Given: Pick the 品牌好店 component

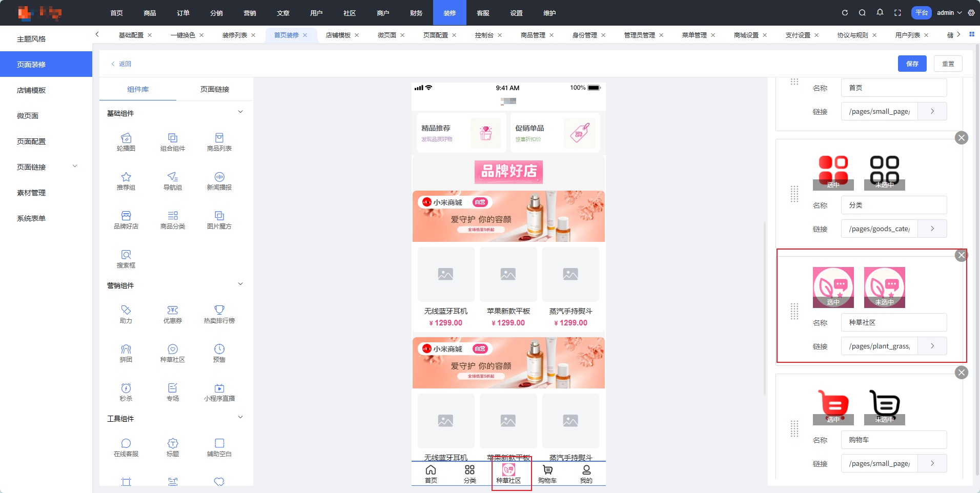Looking at the screenshot, I should pos(126,219).
